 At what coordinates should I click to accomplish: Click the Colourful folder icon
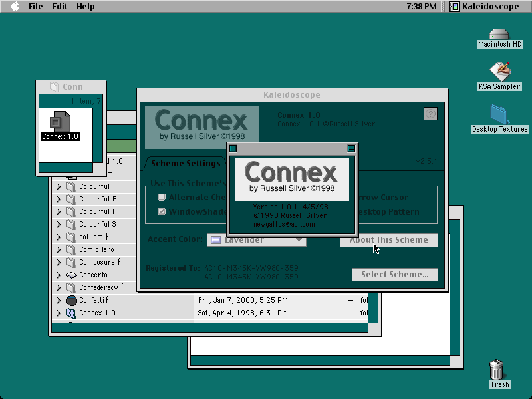tap(71, 186)
